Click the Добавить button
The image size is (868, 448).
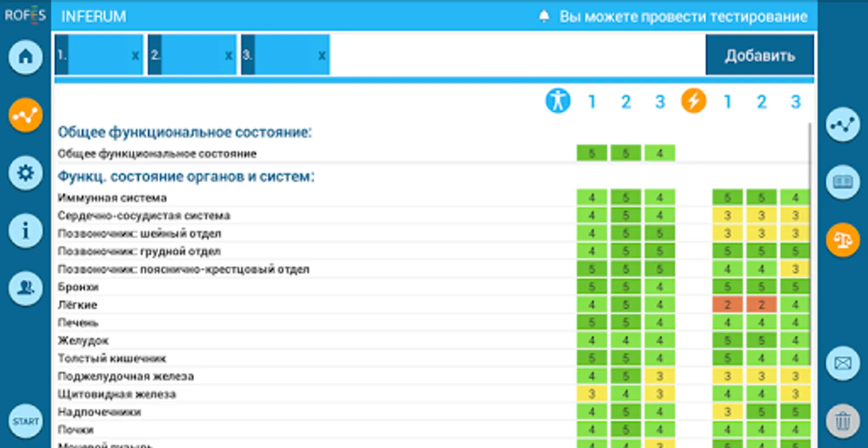(x=760, y=55)
